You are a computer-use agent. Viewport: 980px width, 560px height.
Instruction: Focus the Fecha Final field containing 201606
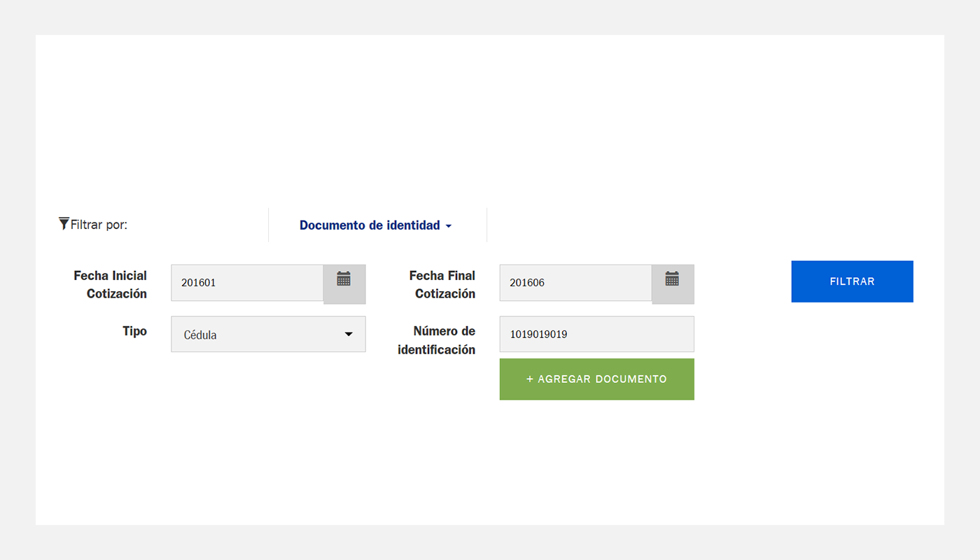coord(575,283)
